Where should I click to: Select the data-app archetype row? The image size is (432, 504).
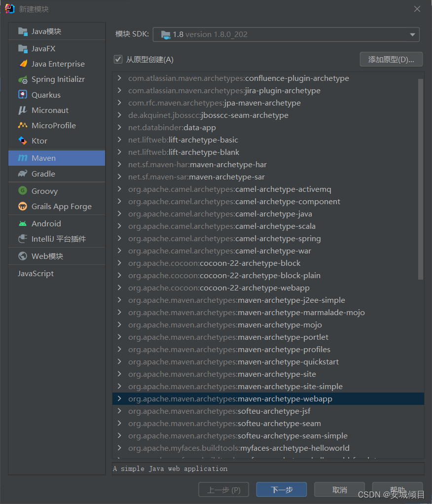point(268,128)
